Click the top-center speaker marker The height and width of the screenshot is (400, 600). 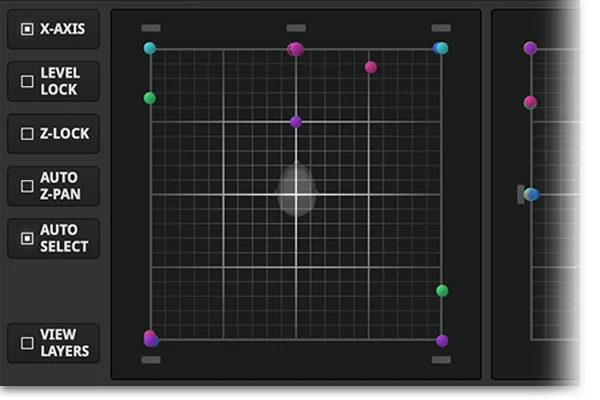[x=296, y=28]
